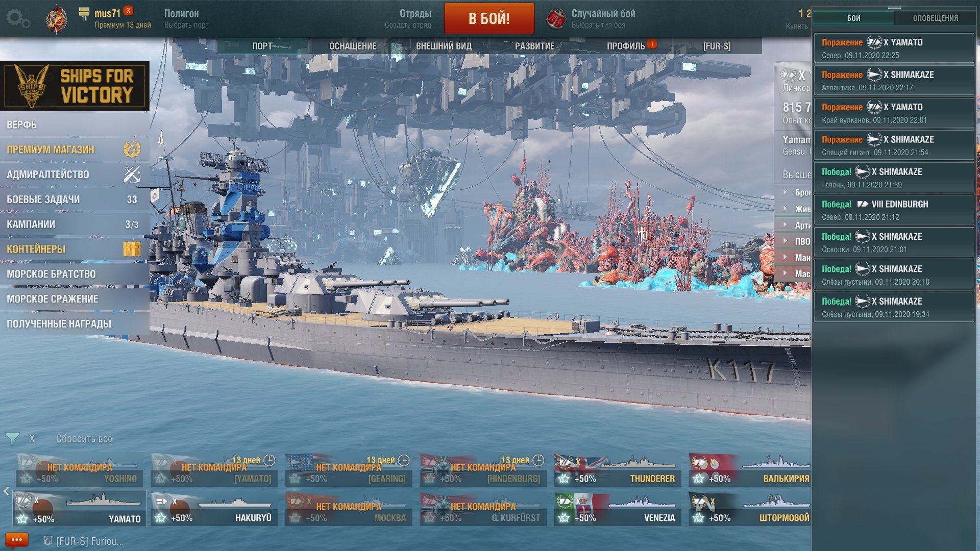Open Premium Shop coin icon
This screenshot has width=980, height=551.
click(132, 149)
